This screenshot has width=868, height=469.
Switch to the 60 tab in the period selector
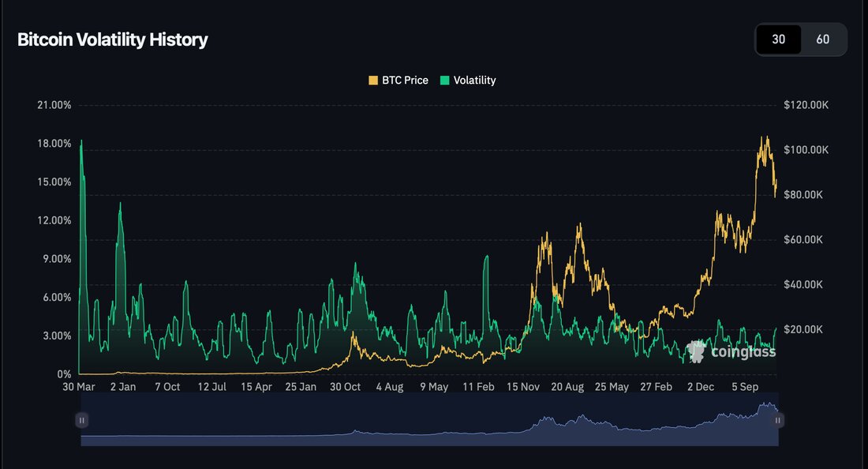click(x=824, y=39)
